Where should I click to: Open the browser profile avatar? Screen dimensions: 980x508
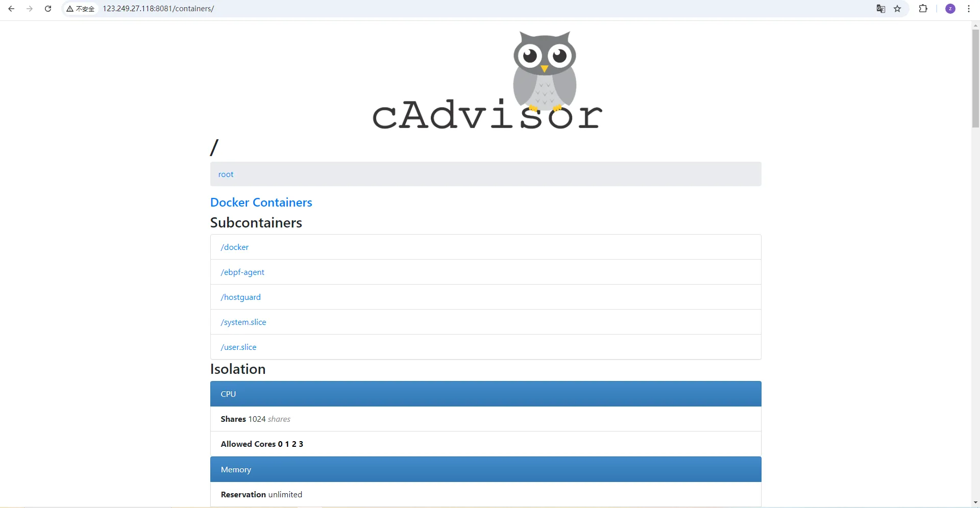(x=950, y=9)
